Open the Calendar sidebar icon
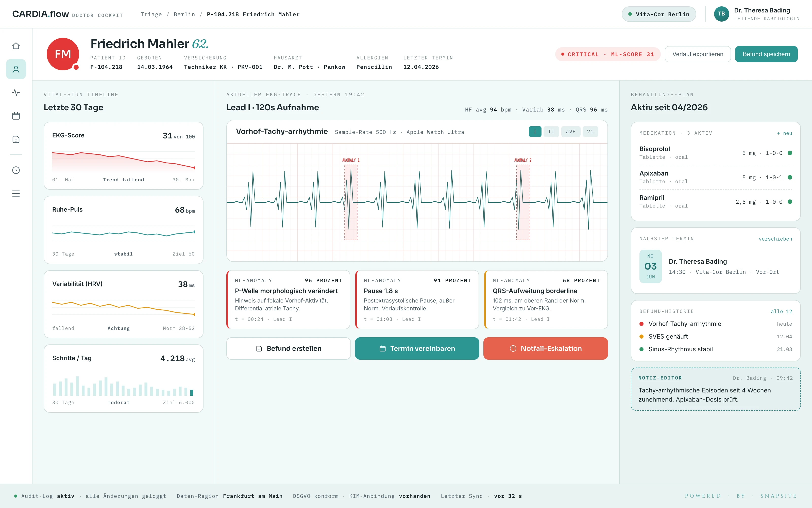 [16, 116]
